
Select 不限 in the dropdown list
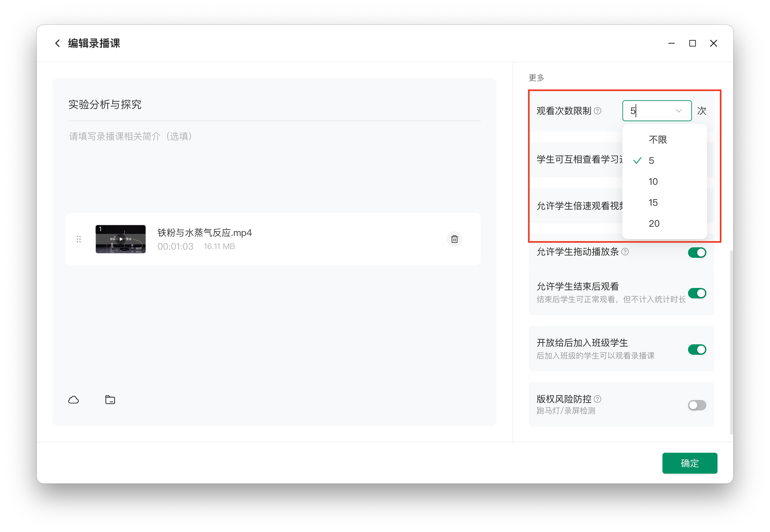coord(658,140)
